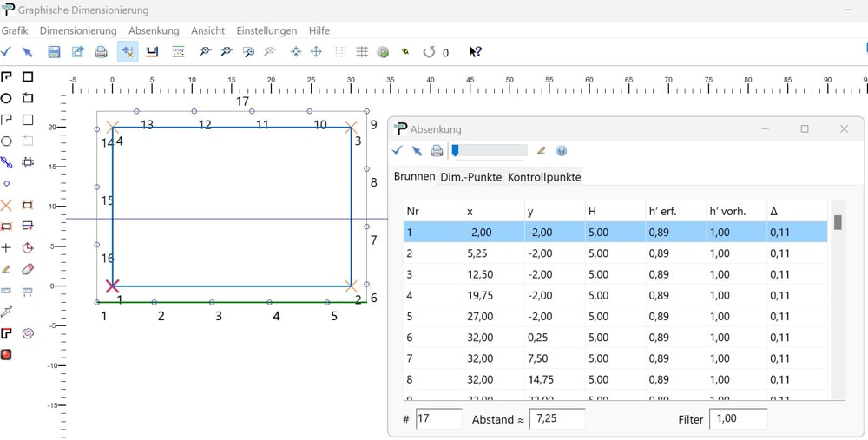Switch to the Kontrollpunkte tab
868x440 pixels.
[544, 177]
